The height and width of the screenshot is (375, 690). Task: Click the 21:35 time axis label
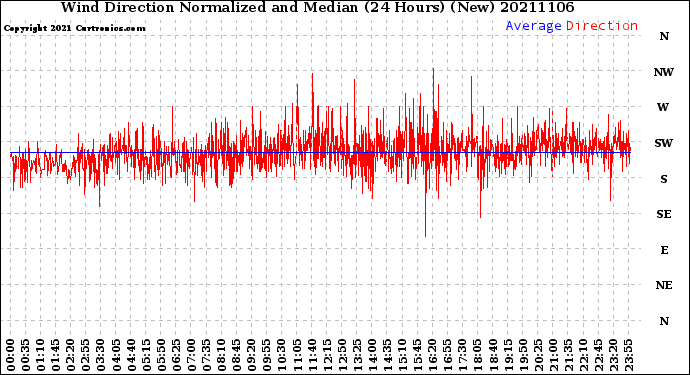568,355
